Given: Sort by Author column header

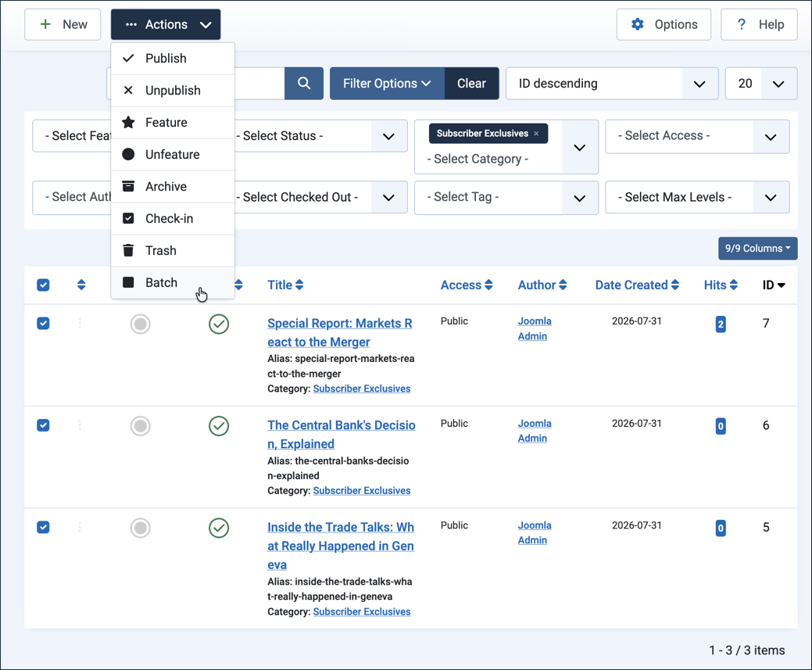Looking at the screenshot, I should (542, 285).
